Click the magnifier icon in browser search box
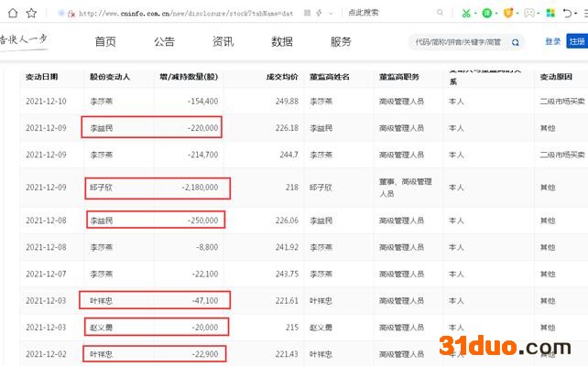This screenshot has height=366, width=588. pyautogui.click(x=440, y=13)
